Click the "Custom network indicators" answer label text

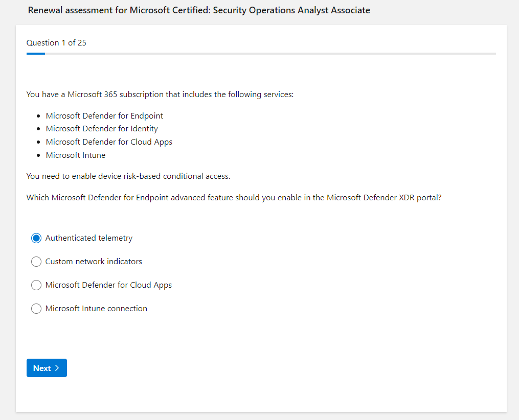point(94,262)
